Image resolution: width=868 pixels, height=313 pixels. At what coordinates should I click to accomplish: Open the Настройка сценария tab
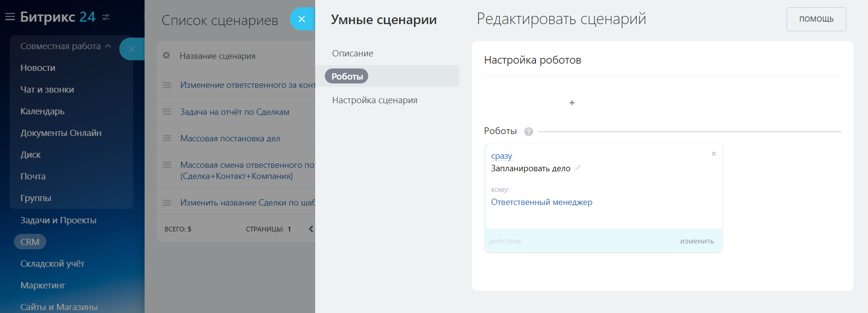(374, 100)
